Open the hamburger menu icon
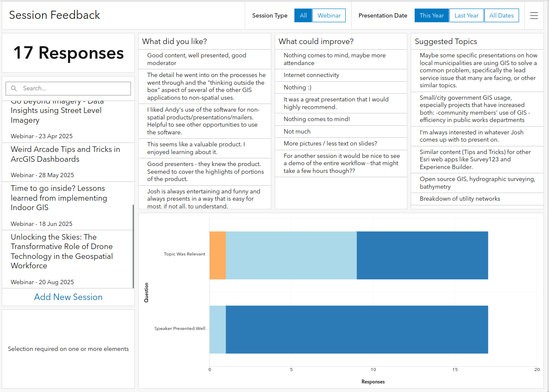This screenshot has width=549, height=392. pos(534,15)
